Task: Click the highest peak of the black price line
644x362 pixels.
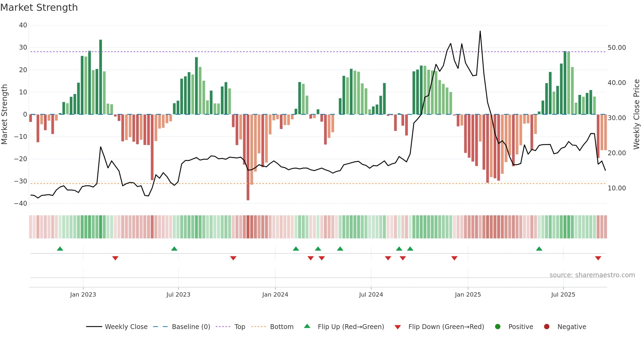Action: (480, 31)
